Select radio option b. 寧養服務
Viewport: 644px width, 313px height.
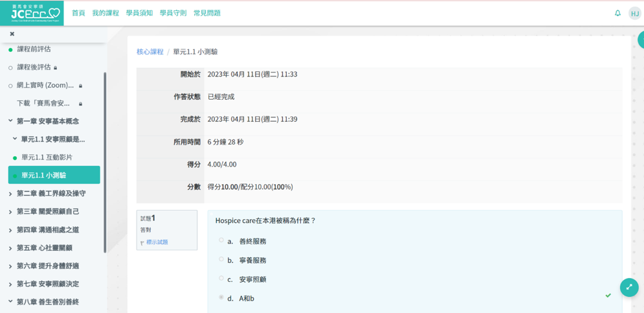click(221, 259)
